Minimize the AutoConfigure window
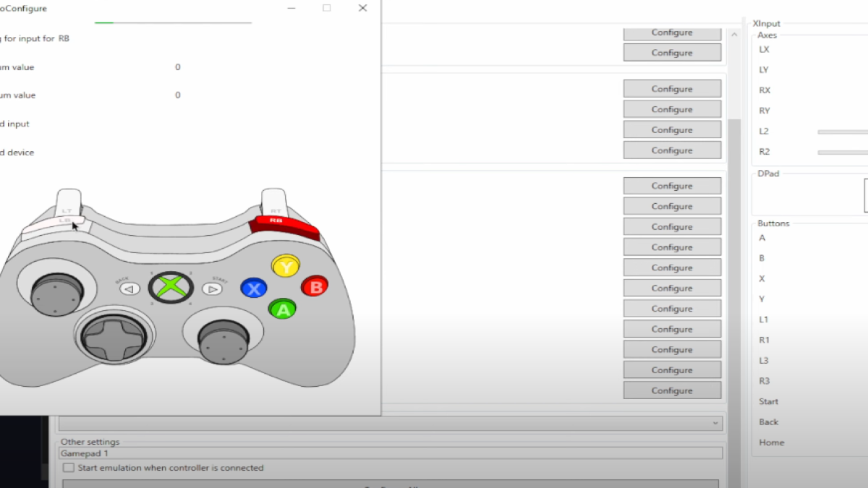The height and width of the screenshot is (488, 868). tap(291, 8)
